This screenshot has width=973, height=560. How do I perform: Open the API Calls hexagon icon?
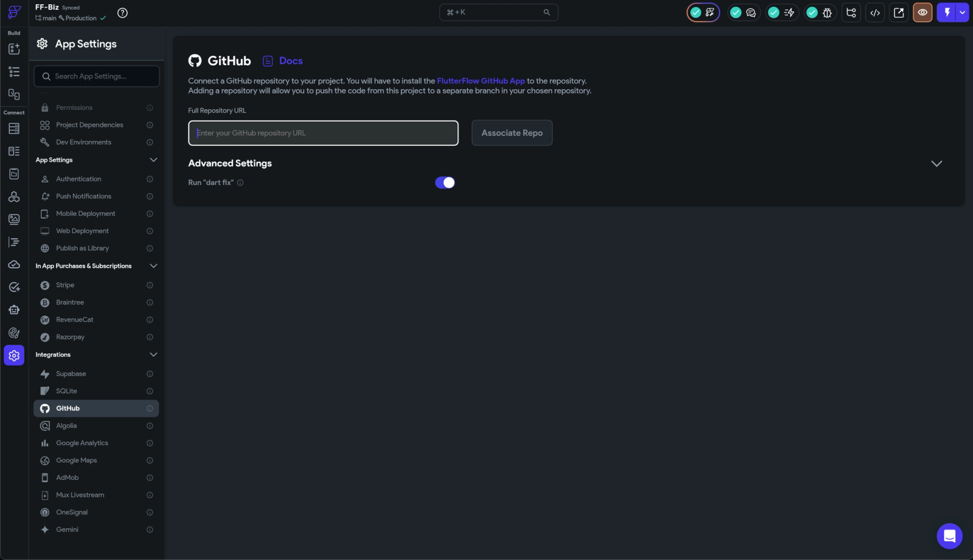pyautogui.click(x=14, y=196)
